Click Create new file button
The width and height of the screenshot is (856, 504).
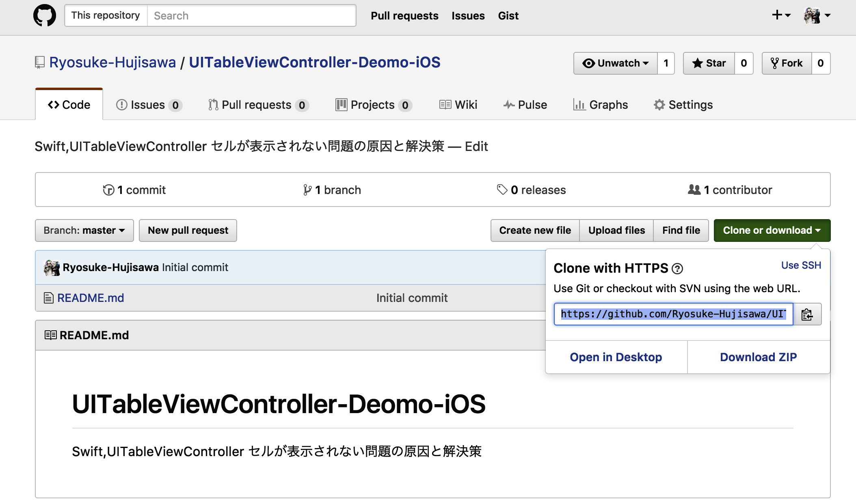pos(535,230)
